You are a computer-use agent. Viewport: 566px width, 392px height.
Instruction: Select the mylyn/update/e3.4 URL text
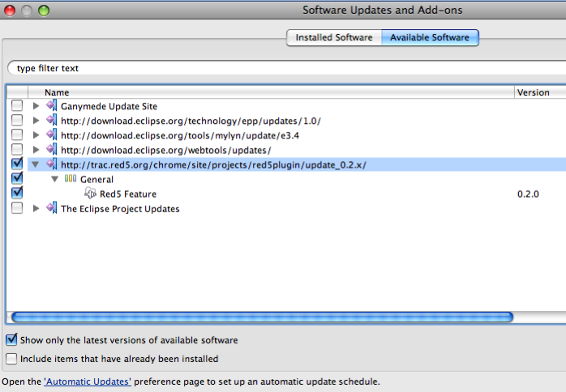[180, 135]
